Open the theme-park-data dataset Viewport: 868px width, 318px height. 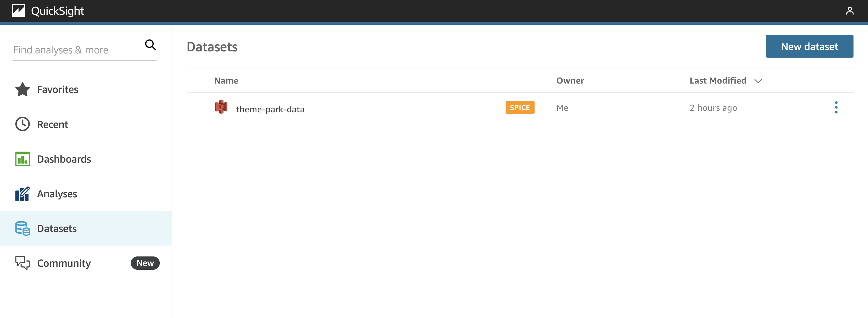point(270,109)
